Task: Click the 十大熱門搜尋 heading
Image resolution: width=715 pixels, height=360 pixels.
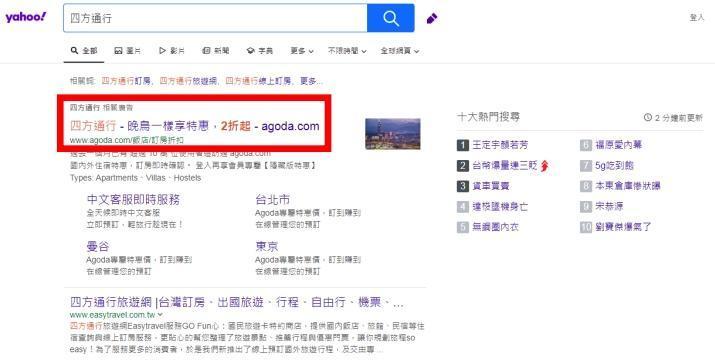Action: pyautogui.click(x=488, y=117)
